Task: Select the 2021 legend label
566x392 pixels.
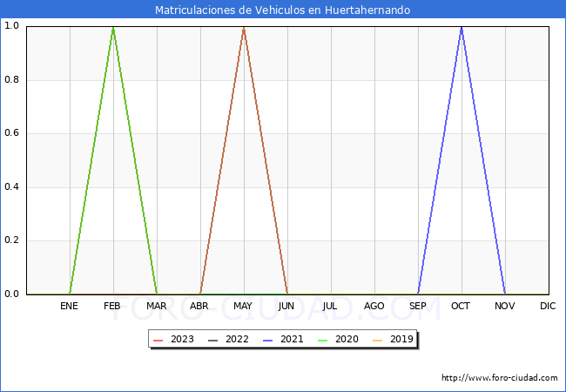Action: pos(292,340)
